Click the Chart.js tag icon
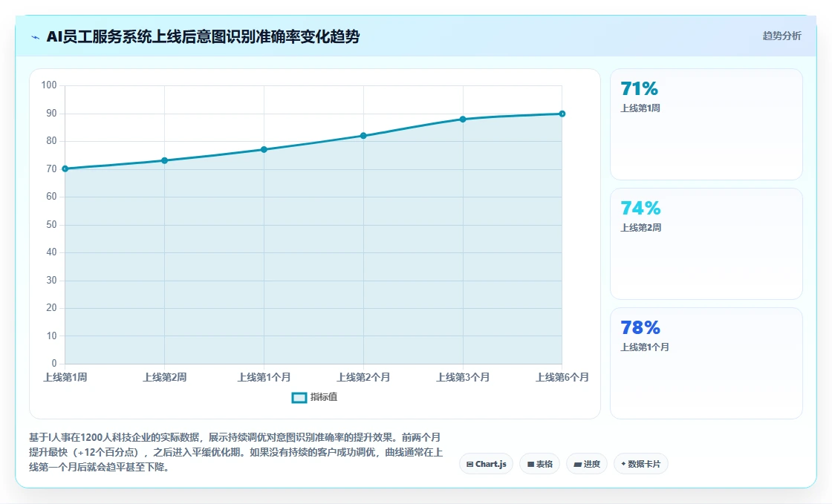This screenshot has height=504, width=832. [x=469, y=464]
